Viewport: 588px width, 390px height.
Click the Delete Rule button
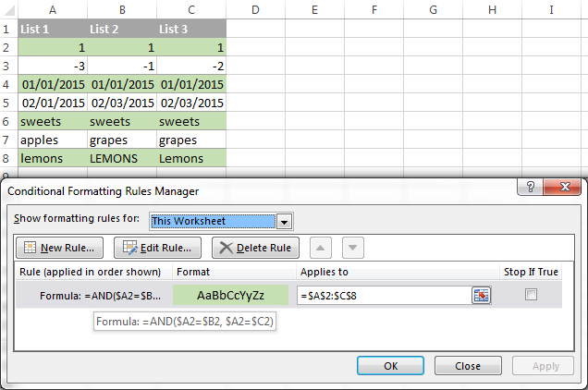click(x=255, y=248)
